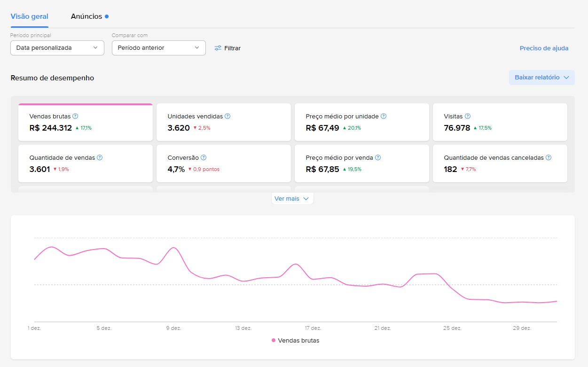Image resolution: width=588 pixels, height=367 pixels.
Task: Click the Preciso de ajuda link
Action: pyautogui.click(x=544, y=48)
